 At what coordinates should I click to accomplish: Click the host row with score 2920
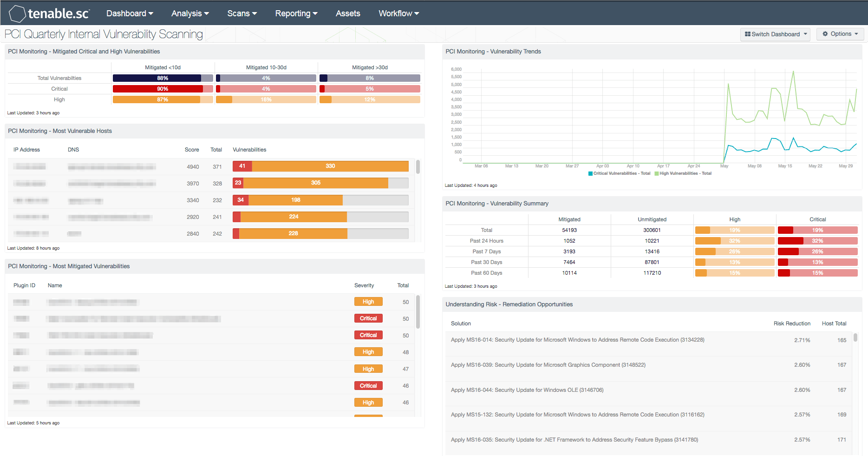pyautogui.click(x=211, y=217)
